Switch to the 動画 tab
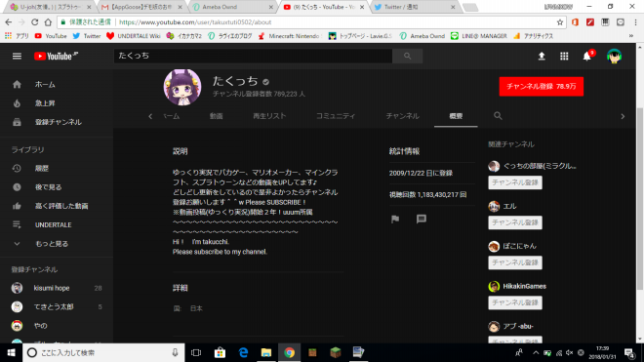This screenshot has height=362, width=644. click(x=216, y=116)
